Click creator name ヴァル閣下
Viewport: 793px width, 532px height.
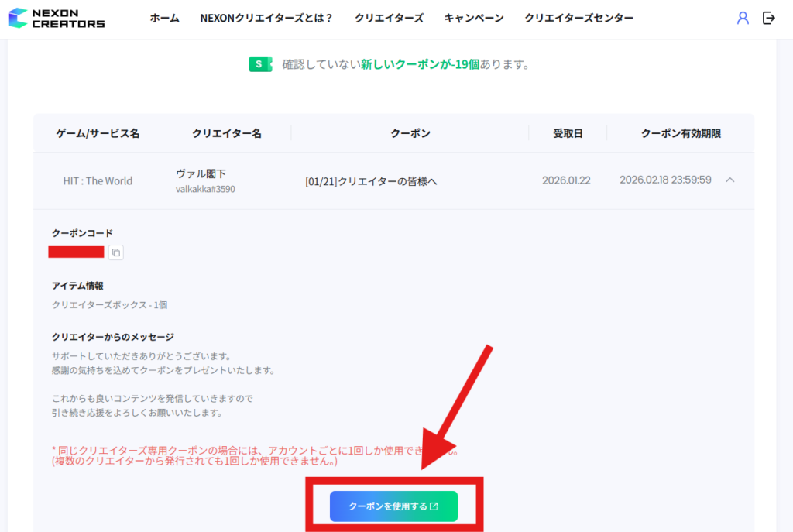click(x=201, y=174)
